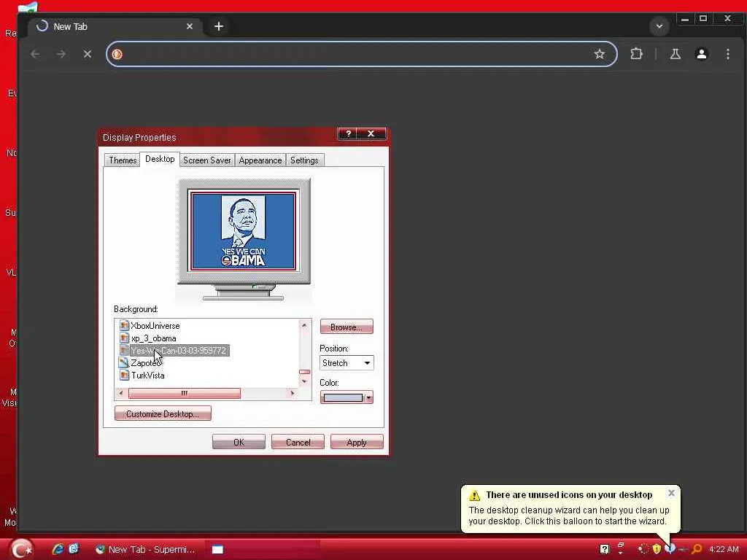Open the Settings tab

[304, 160]
